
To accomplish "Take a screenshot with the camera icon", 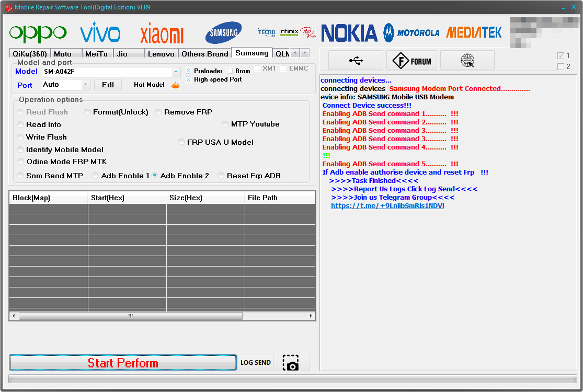I will coord(291,363).
